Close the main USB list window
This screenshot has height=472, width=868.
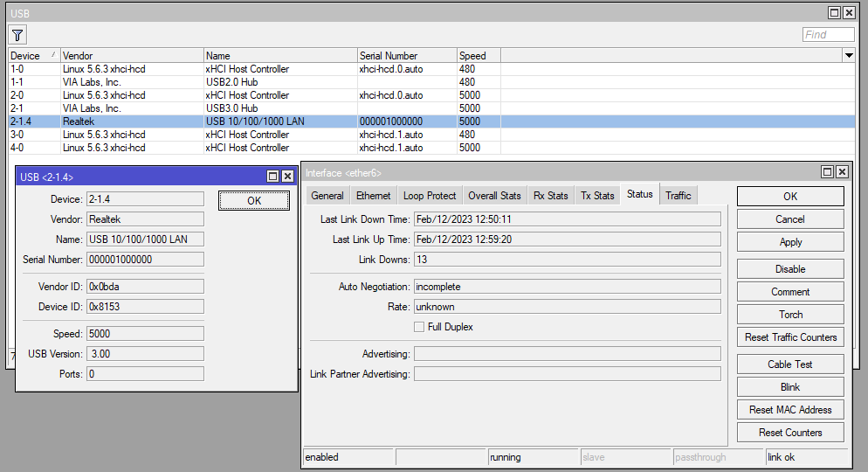point(849,12)
